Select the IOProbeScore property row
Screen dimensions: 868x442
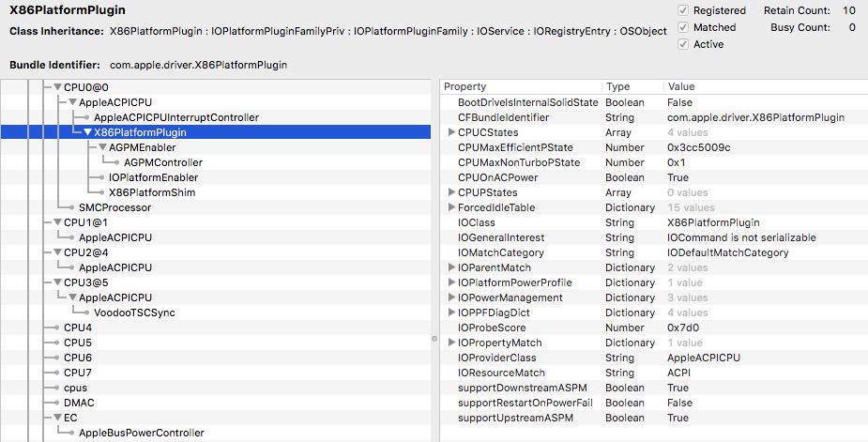pyautogui.click(x=654, y=328)
